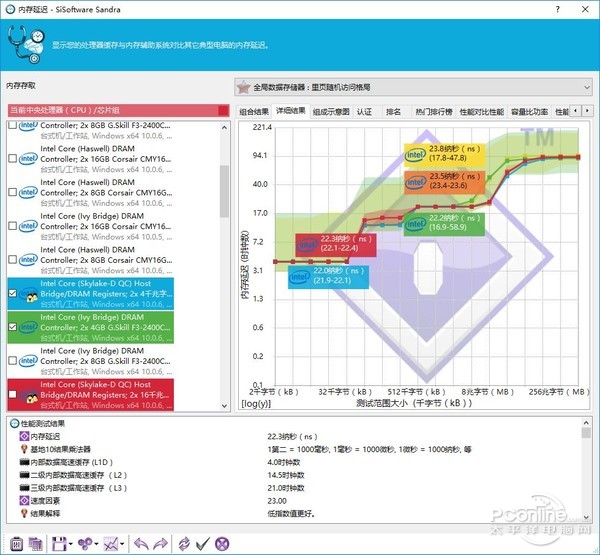600x555 pixels.
Task: Click the 4.0时钟数 L1D value
Action: [284, 462]
